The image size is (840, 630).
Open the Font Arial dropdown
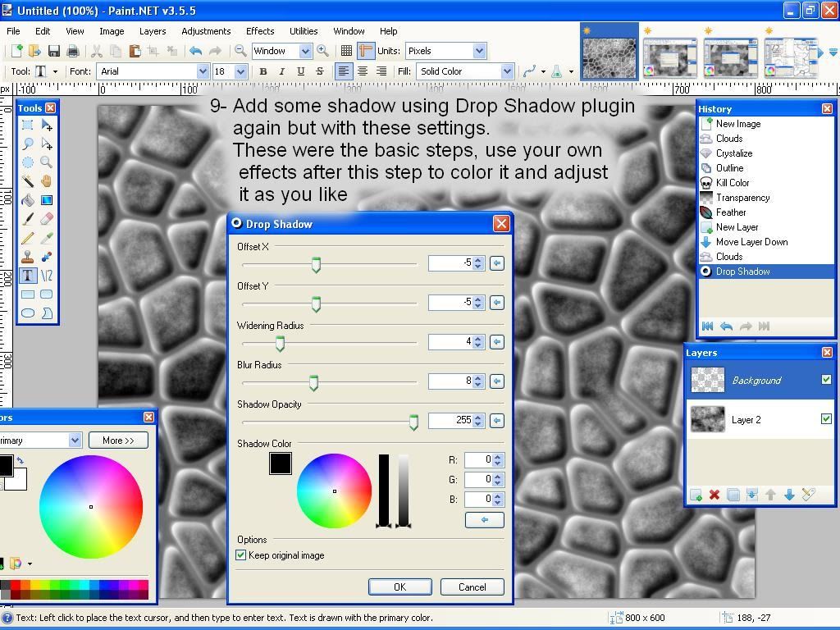[203, 71]
